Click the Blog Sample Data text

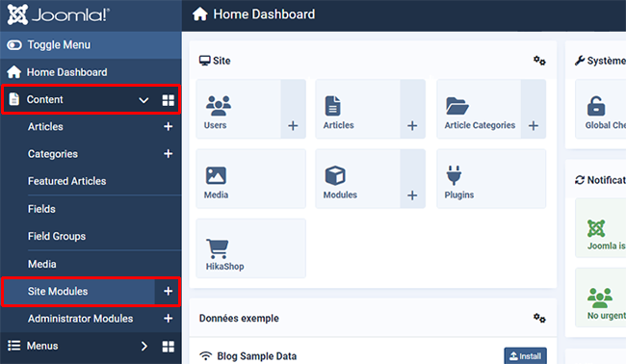[x=257, y=356]
